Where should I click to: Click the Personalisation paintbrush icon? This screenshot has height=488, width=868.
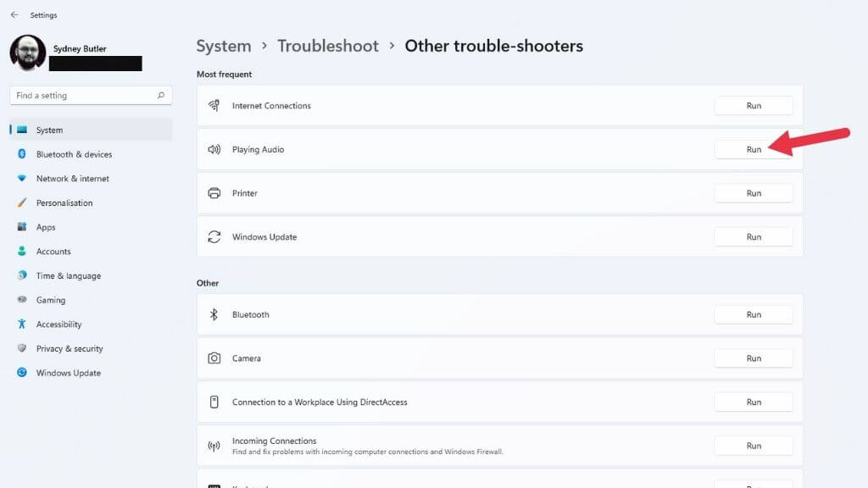coord(22,203)
